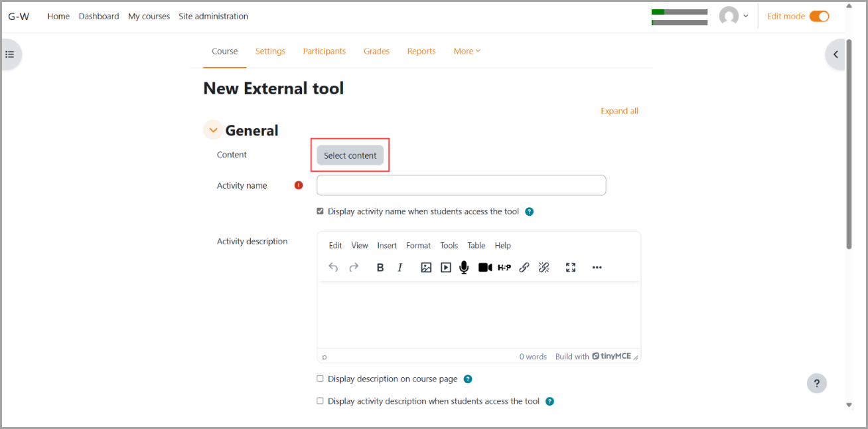Click the Activity name text field
This screenshot has height=429, width=868.
click(x=461, y=185)
